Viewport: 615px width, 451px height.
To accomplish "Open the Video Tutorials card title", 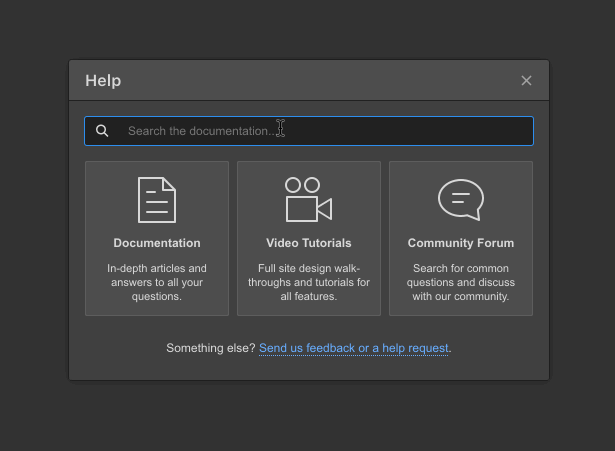I will click(x=309, y=243).
